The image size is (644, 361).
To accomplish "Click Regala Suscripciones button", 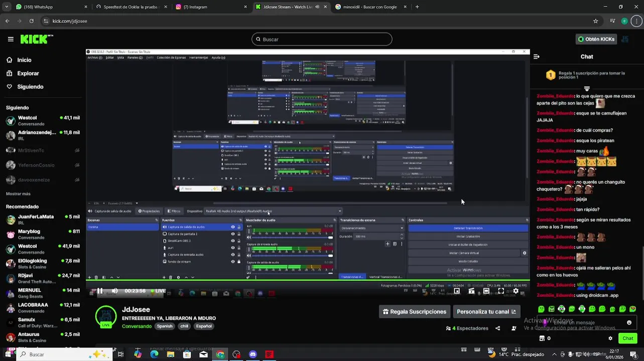I will click(414, 311).
